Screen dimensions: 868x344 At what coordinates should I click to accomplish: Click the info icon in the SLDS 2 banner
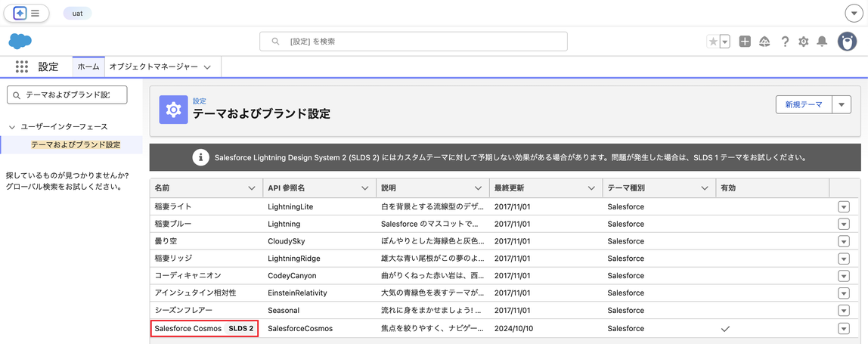tap(201, 157)
